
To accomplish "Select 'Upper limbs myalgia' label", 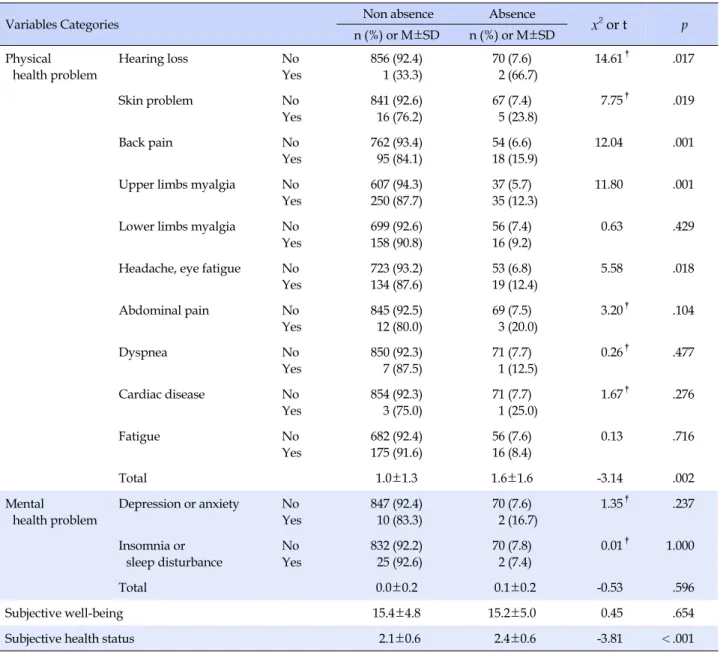I will [177, 184].
